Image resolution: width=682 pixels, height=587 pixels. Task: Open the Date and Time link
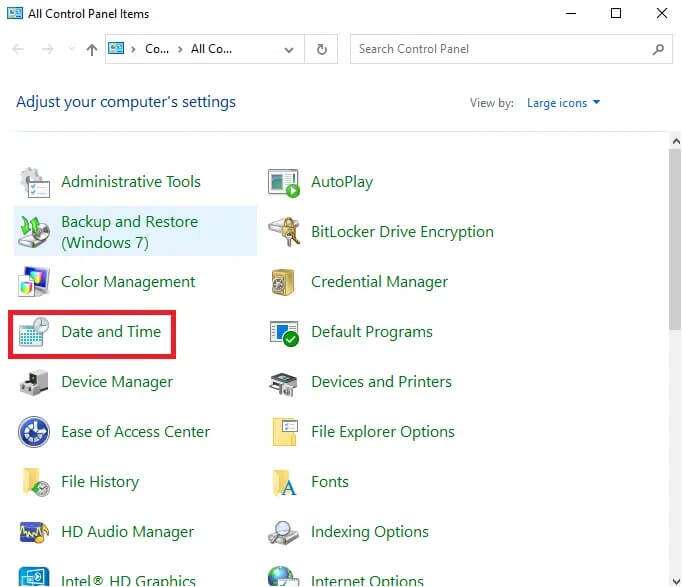point(111,332)
